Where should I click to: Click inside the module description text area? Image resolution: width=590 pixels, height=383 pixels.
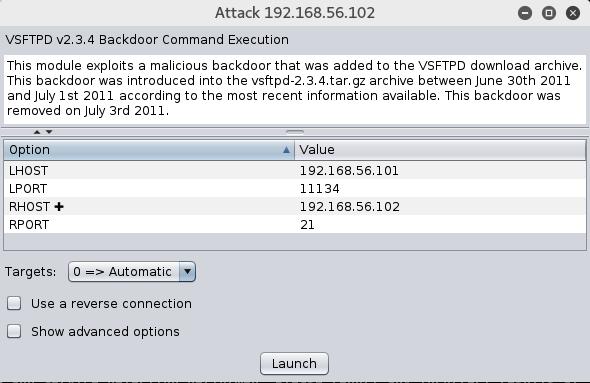(x=295, y=89)
